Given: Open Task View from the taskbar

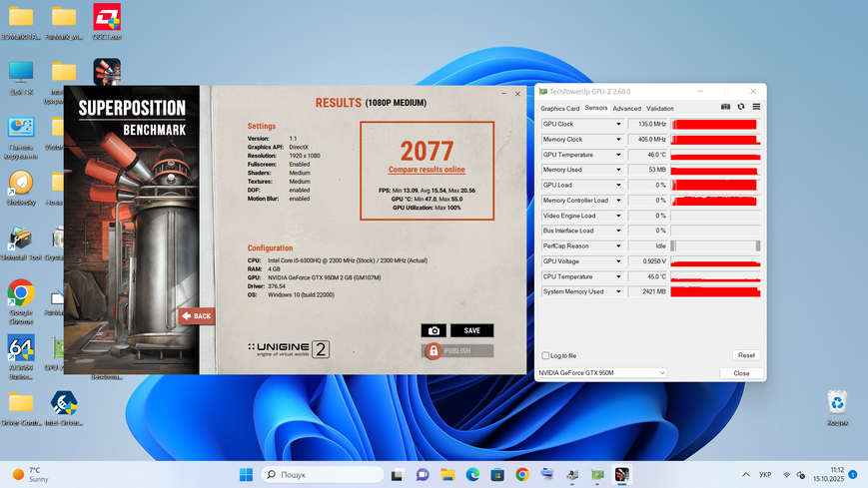Looking at the screenshot, I should click(x=397, y=475).
